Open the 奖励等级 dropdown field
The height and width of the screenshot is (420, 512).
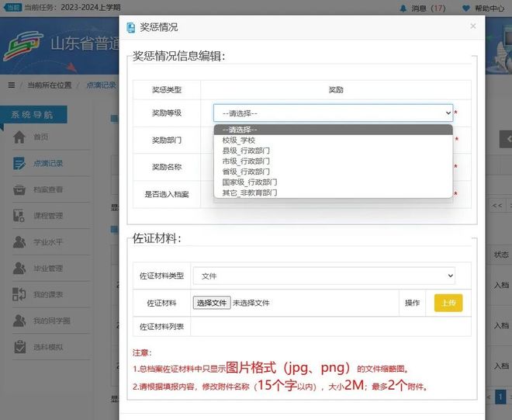(333, 113)
